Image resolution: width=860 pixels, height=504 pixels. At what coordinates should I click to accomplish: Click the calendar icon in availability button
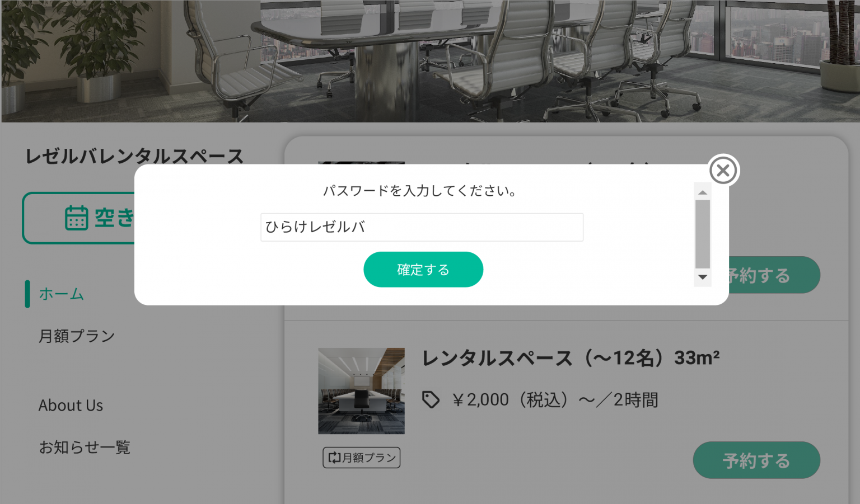(x=77, y=218)
